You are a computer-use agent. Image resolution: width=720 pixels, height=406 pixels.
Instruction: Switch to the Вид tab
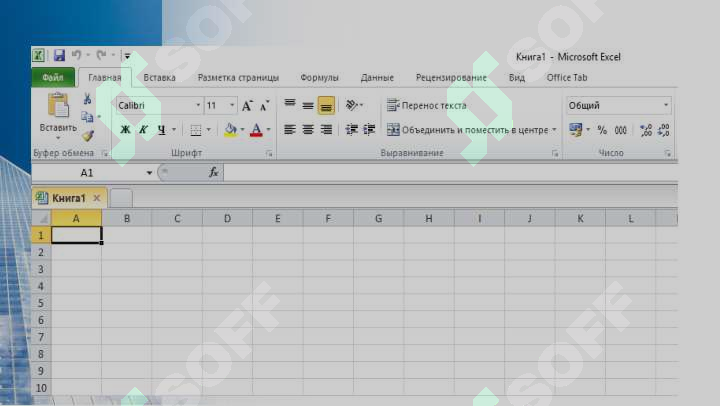pyautogui.click(x=517, y=78)
